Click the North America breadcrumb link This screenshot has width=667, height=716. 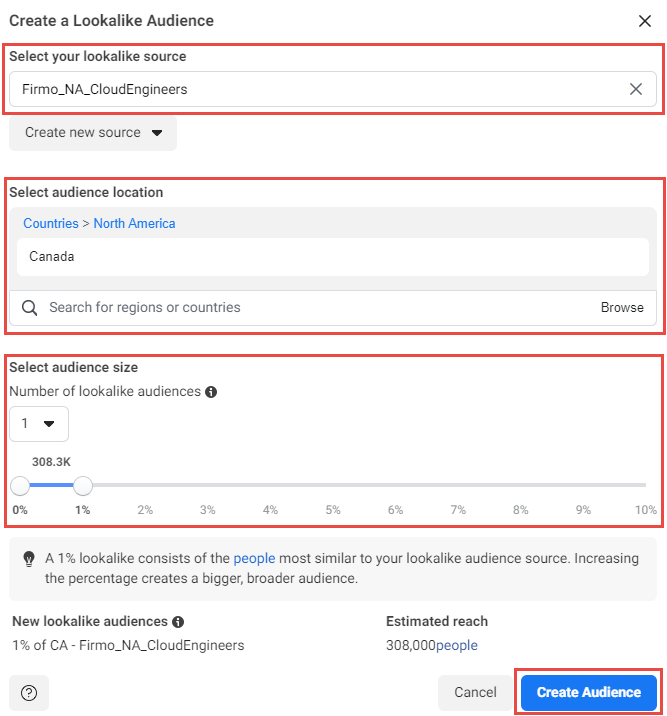coord(134,224)
